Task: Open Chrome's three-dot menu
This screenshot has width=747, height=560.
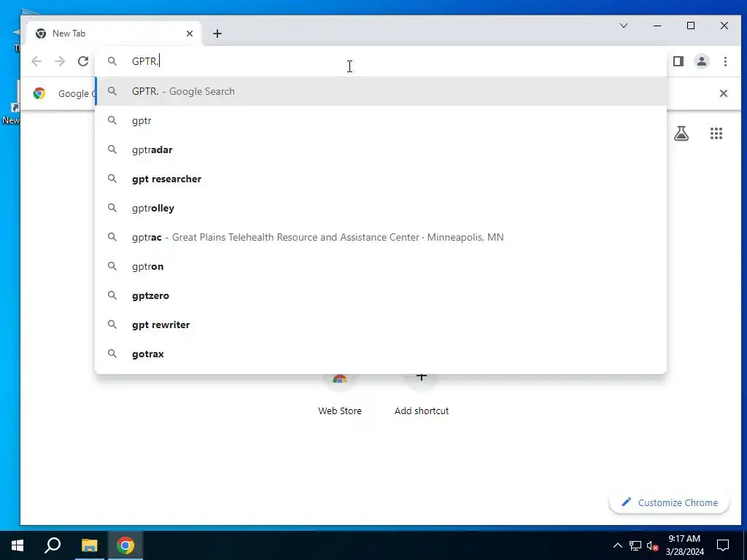Action: click(x=725, y=61)
